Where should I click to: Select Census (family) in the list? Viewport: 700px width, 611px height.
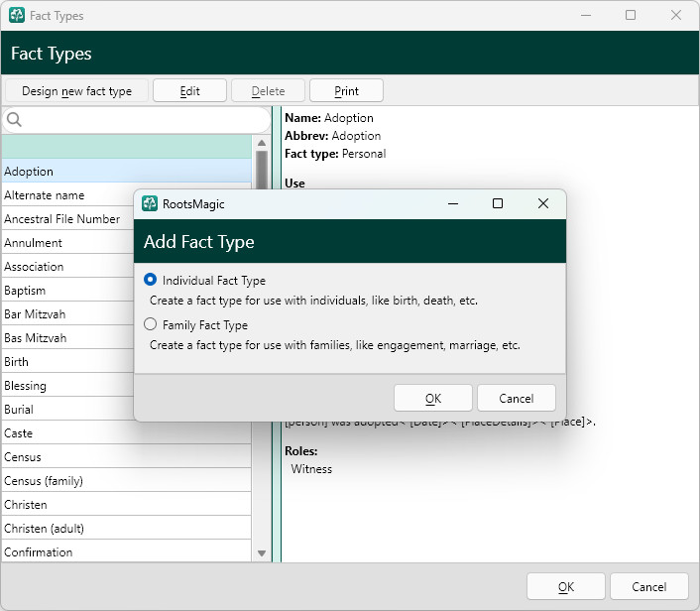[x=127, y=481]
